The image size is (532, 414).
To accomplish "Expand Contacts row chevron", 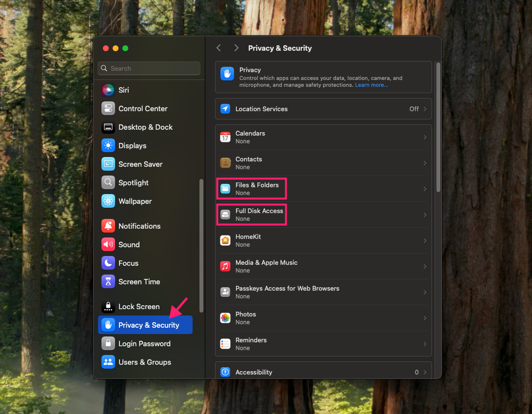I will (x=425, y=163).
